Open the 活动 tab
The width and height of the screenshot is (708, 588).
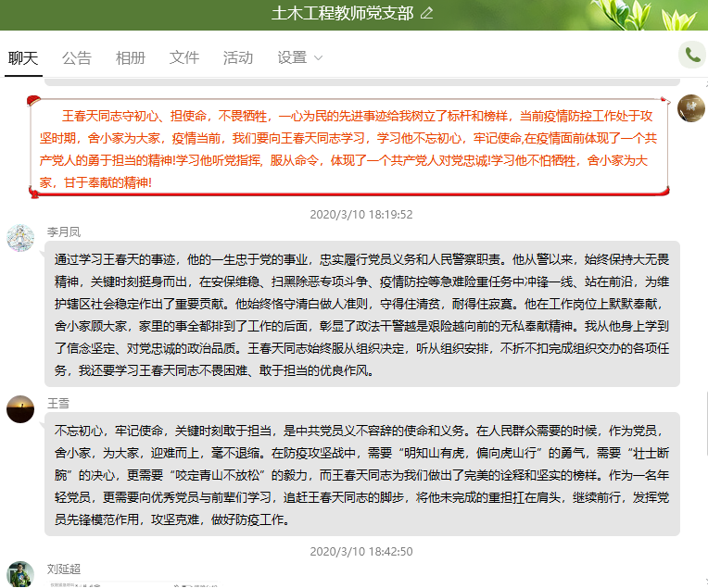[238, 57]
